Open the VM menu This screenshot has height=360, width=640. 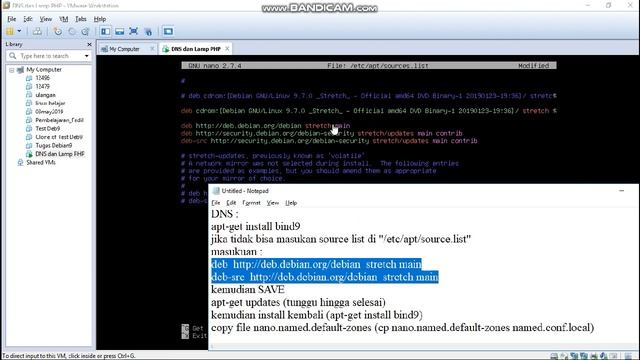click(64, 19)
